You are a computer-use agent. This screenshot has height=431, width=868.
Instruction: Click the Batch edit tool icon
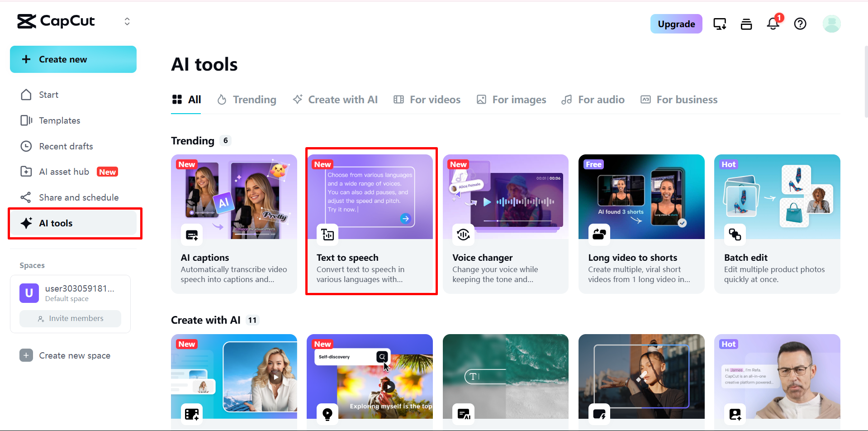pyautogui.click(x=735, y=235)
